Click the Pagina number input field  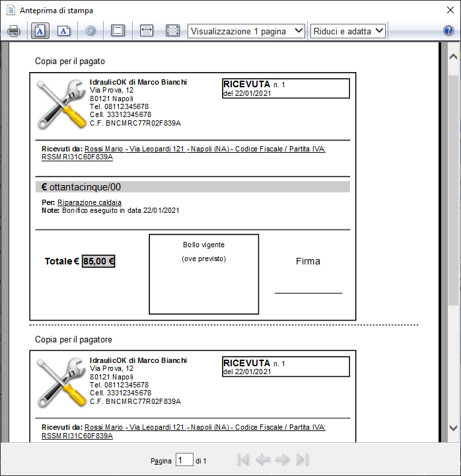pyautogui.click(x=184, y=460)
